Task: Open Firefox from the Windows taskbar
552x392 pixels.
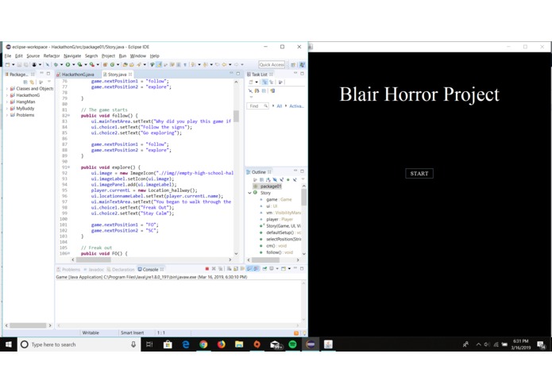Action: click(221, 344)
